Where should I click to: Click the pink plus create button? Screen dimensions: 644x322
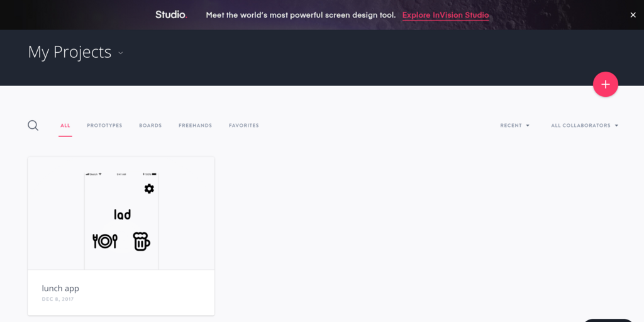(x=606, y=84)
